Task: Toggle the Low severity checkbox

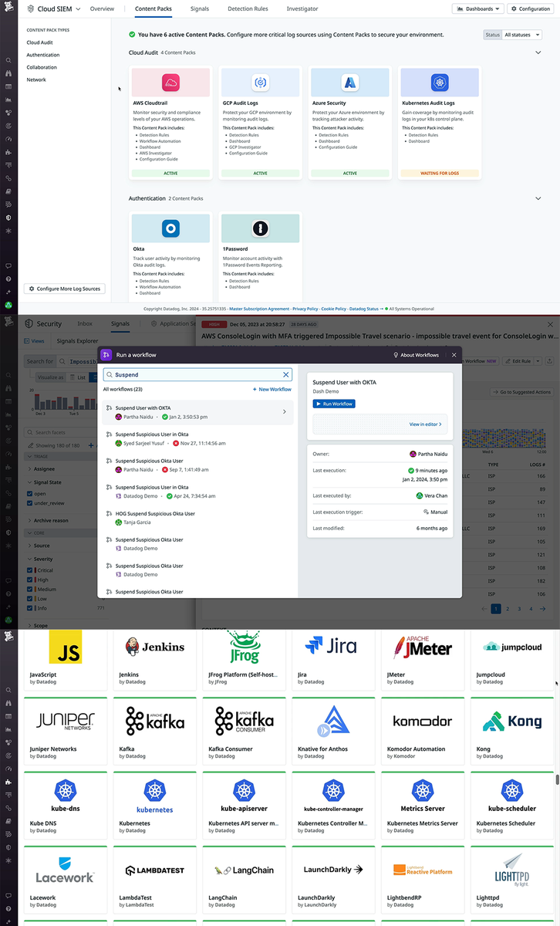Action: [30, 599]
